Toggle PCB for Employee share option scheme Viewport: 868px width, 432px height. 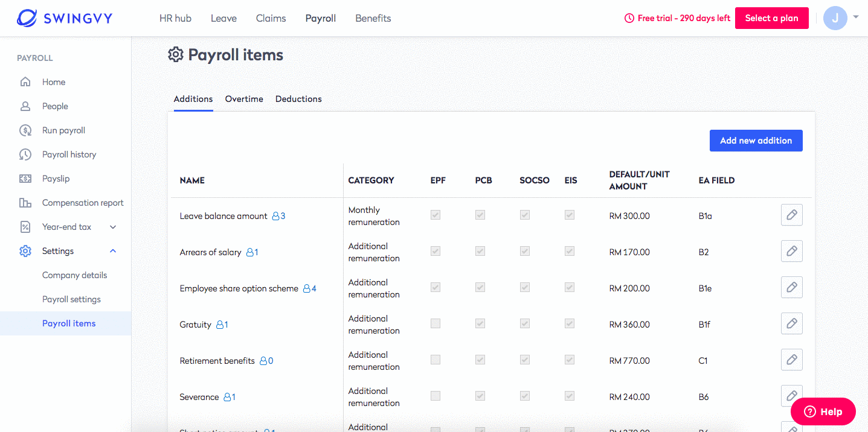pyautogui.click(x=480, y=287)
